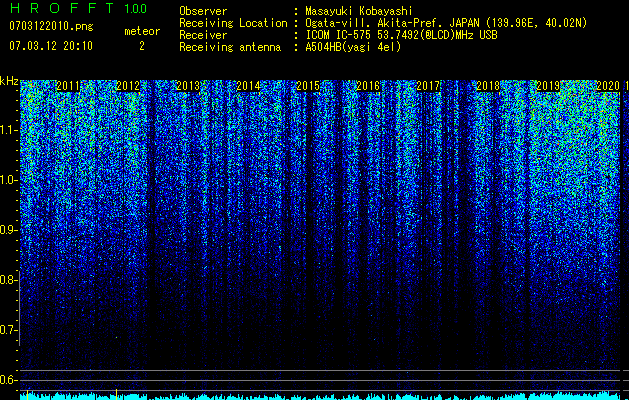The image size is (629, 400).
Task: Click the kHz axis unit label
Action: (9, 81)
